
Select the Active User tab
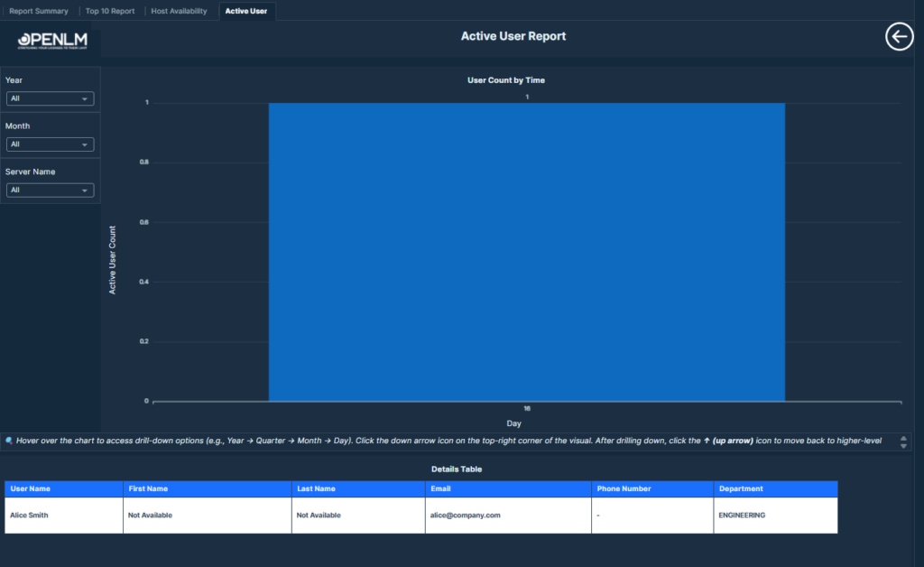246,11
